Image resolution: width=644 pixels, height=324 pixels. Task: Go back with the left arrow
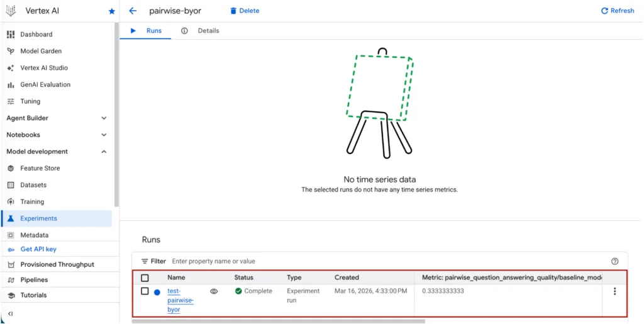point(132,11)
